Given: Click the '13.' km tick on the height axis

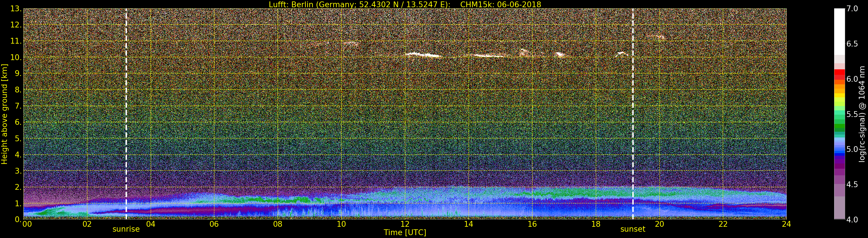Looking at the screenshot, I should [16, 9].
